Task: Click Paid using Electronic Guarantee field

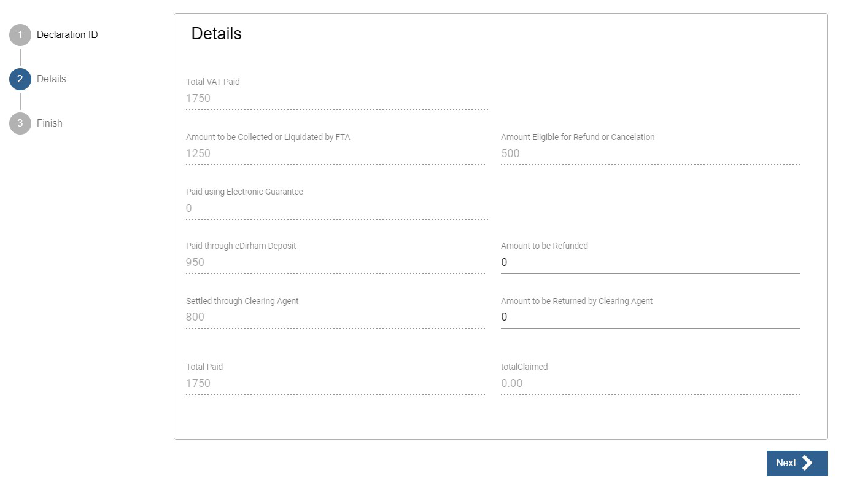Action: click(x=337, y=208)
